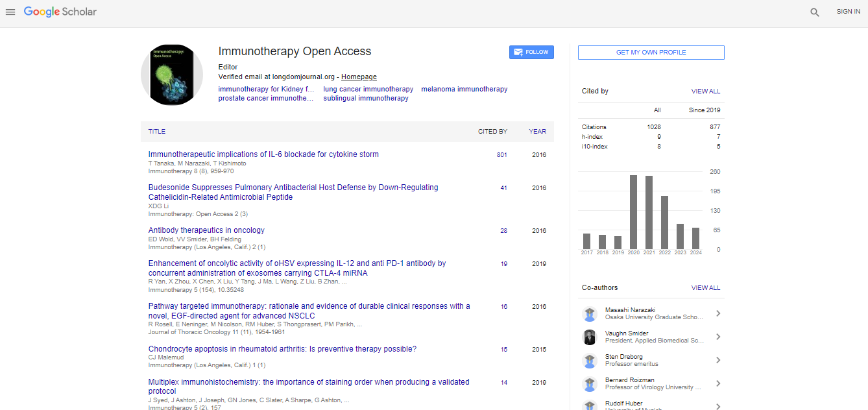This screenshot has width=868, height=410.
Task: Click the Google Scholar logo
Action: 60,12
